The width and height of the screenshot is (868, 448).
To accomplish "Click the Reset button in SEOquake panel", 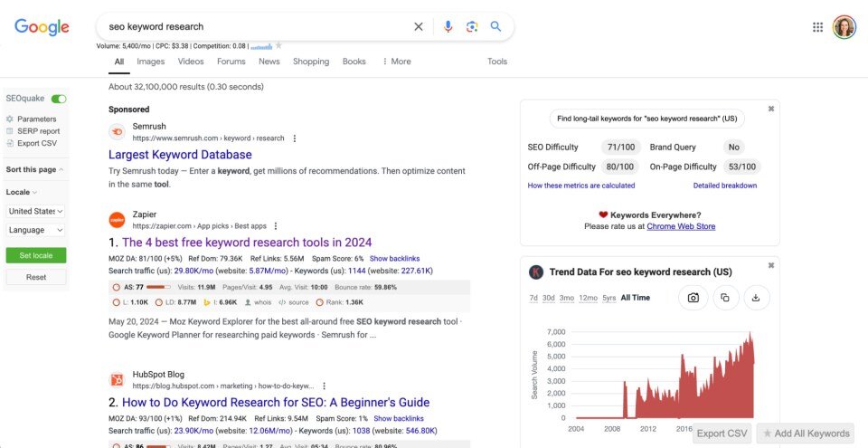I will [36, 277].
